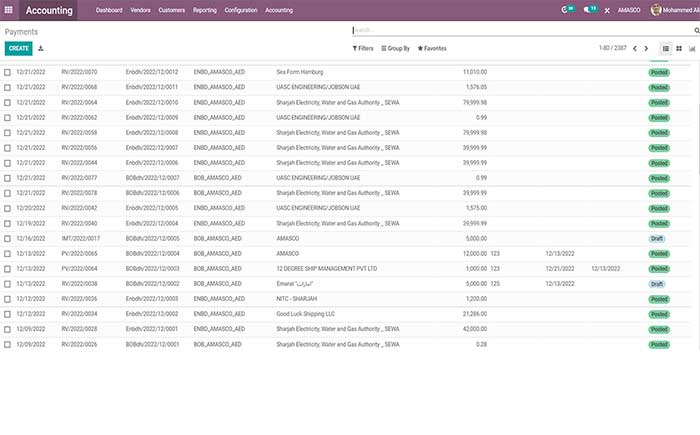700x435 pixels.
Task: Click the vertical scrollbar on the right
Action: coord(698,138)
